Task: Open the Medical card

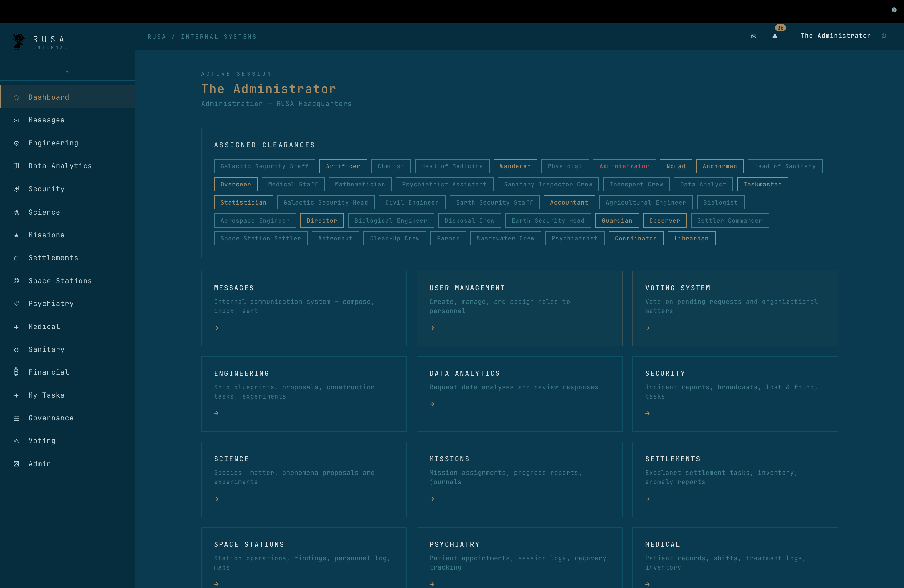Action: click(735, 558)
